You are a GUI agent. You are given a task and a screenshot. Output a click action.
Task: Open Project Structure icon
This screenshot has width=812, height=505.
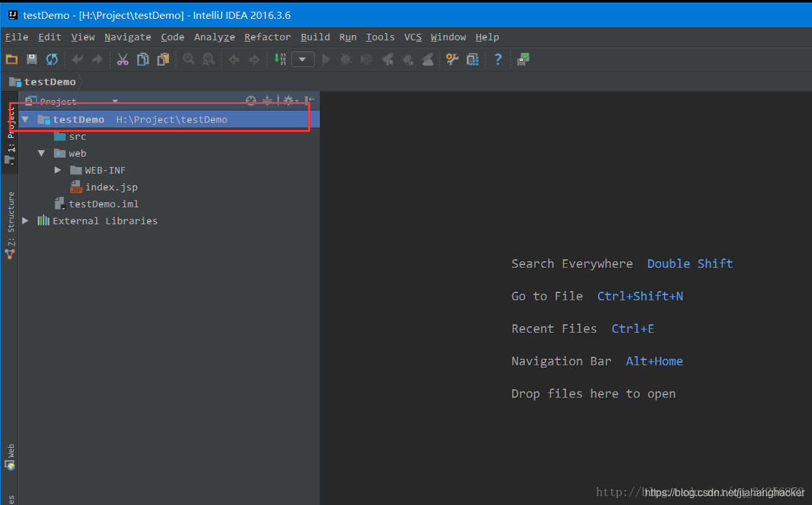click(473, 59)
